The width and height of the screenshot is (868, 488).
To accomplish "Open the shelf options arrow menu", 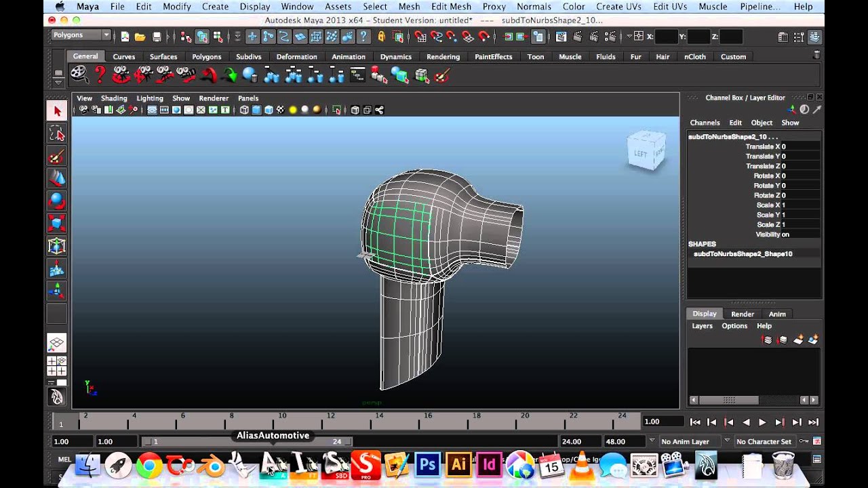I will point(58,82).
